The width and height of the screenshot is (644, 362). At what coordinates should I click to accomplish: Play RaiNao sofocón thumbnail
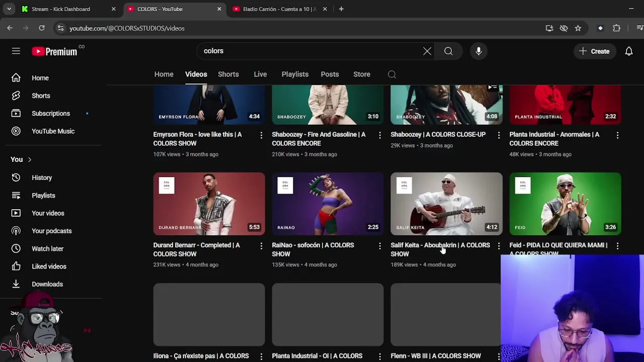[328, 204]
